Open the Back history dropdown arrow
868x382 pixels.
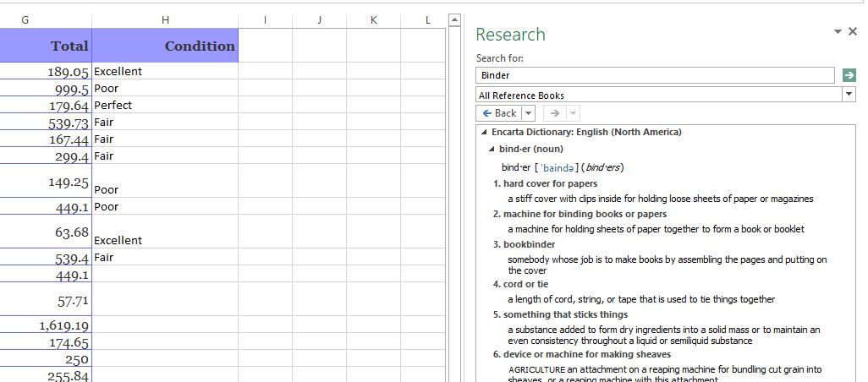(529, 112)
